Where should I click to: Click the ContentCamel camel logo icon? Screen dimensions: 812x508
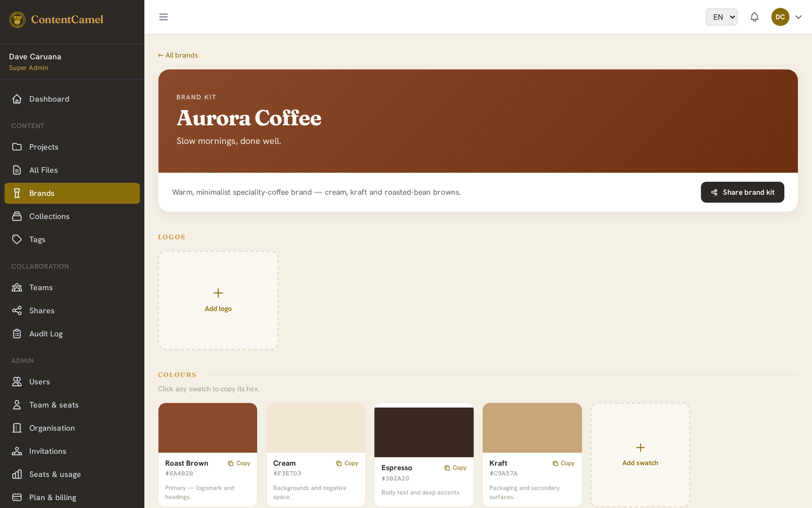(x=17, y=20)
